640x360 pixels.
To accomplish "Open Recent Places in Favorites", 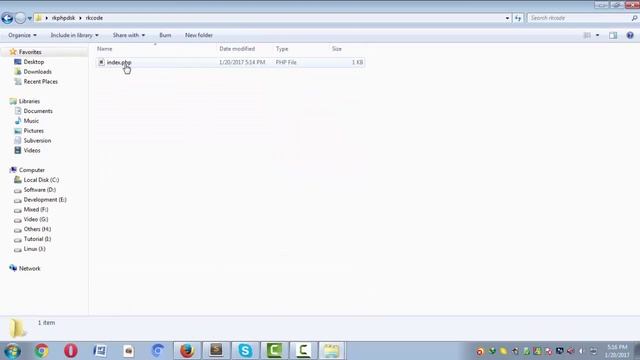I will [x=41, y=82].
